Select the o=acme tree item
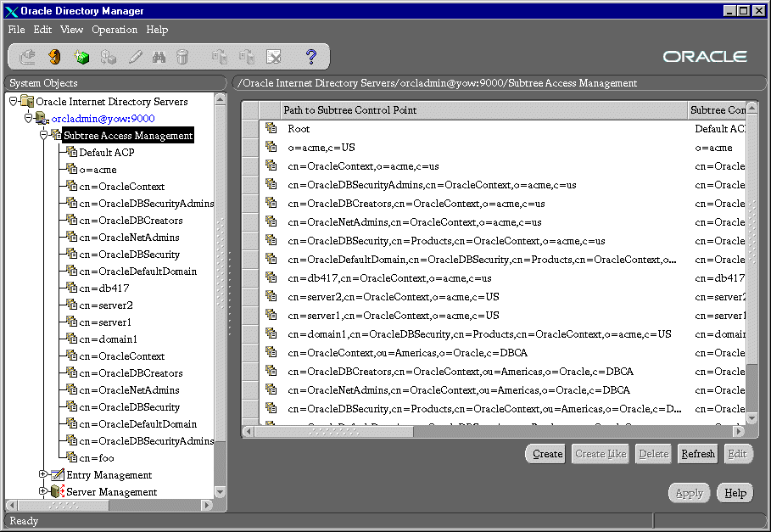This screenshot has height=532, width=771. tap(98, 170)
